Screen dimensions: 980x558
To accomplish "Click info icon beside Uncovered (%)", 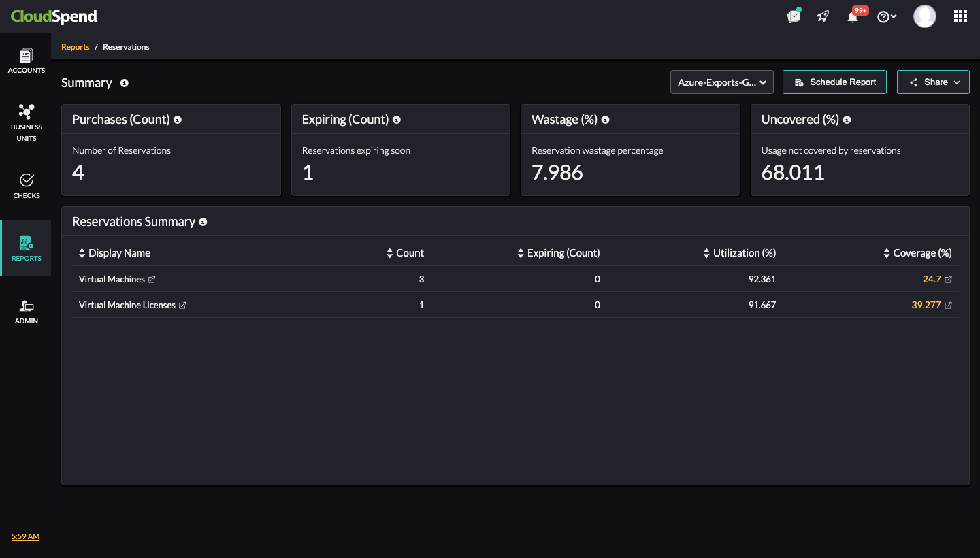I will pyautogui.click(x=847, y=120).
